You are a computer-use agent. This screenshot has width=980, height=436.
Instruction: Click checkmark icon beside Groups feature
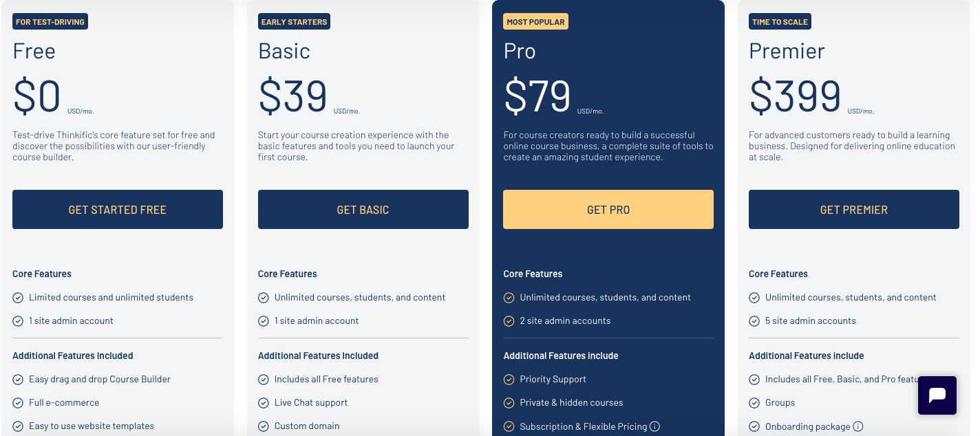754,403
